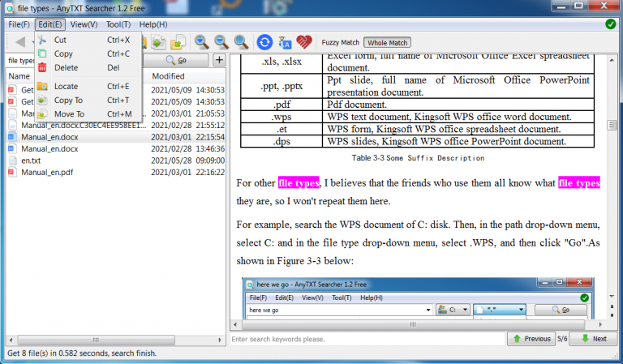The width and height of the screenshot is (623, 364).
Task: Click the plus button beside Go
Action: pyautogui.click(x=219, y=60)
